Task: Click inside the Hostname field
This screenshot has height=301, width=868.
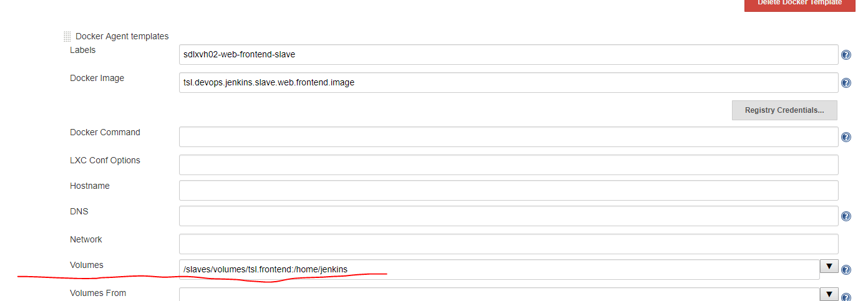Action: 508,191
